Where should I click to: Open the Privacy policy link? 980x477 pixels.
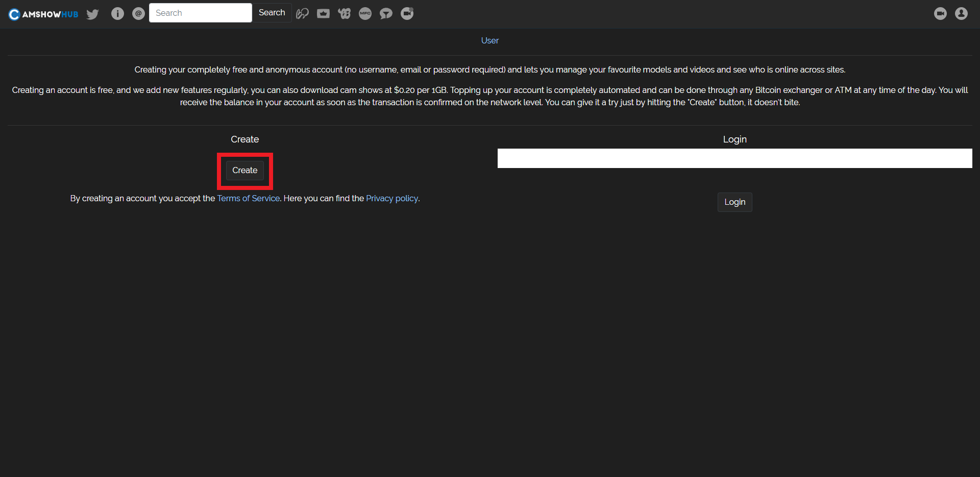point(391,199)
